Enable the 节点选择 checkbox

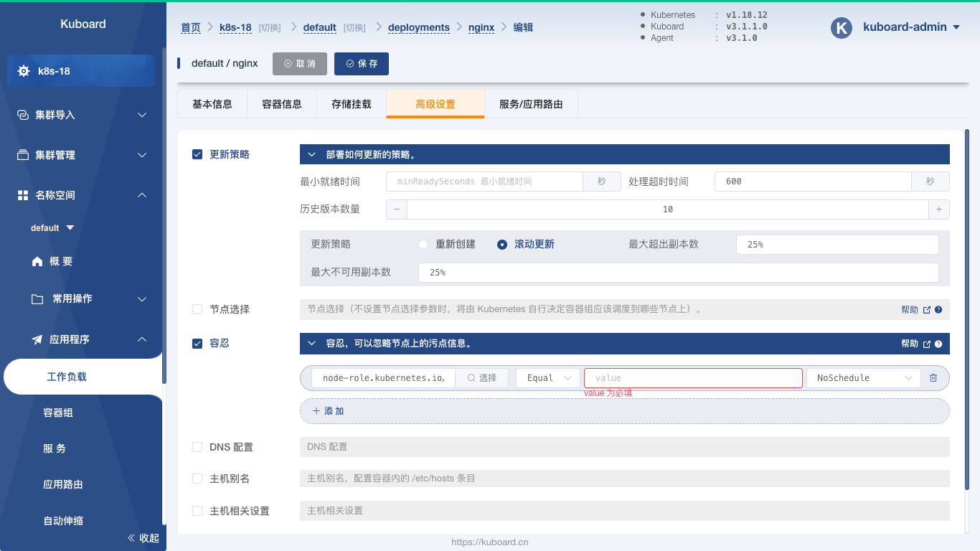click(x=197, y=309)
